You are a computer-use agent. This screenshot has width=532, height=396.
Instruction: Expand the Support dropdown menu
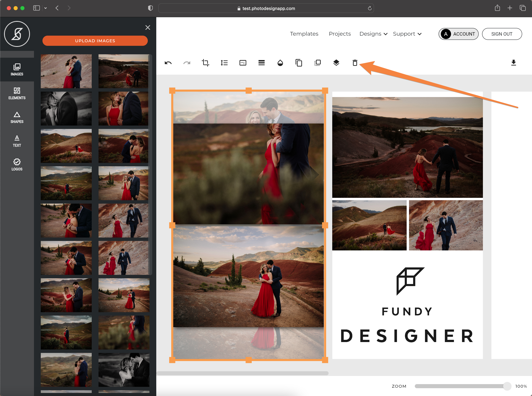(407, 34)
